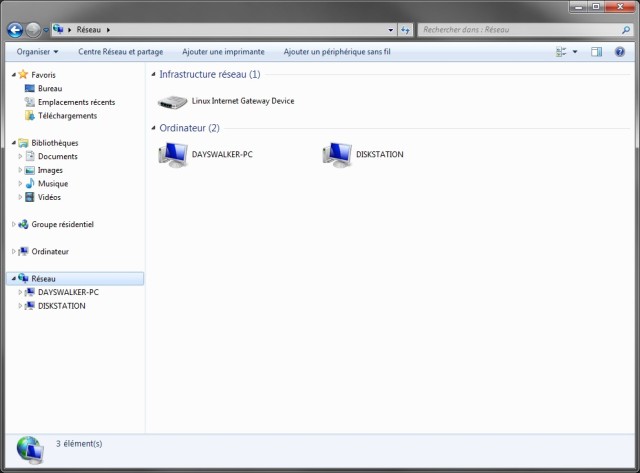
Task: Click the Téléchargements folder icon
Action: [30, 116]
